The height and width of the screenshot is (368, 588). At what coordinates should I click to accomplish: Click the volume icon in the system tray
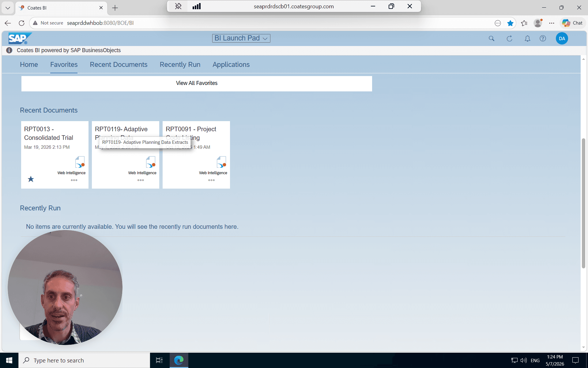coord(524,360)
